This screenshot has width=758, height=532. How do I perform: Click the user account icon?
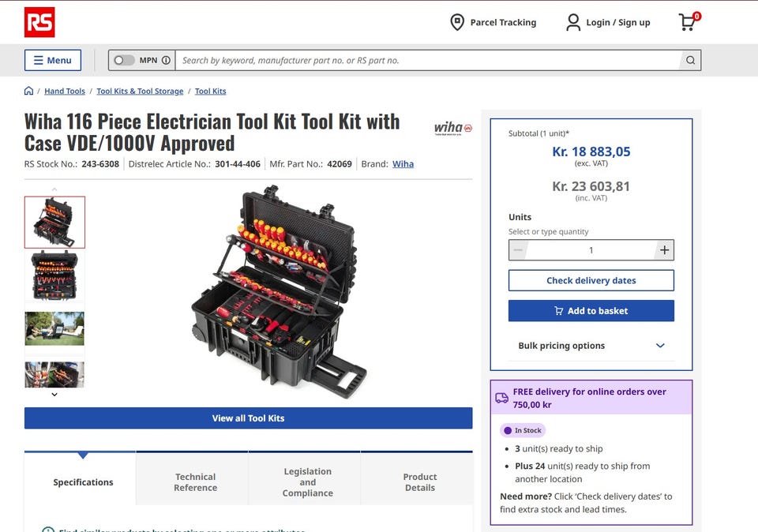pyautogui.click(x=573, y=22)
